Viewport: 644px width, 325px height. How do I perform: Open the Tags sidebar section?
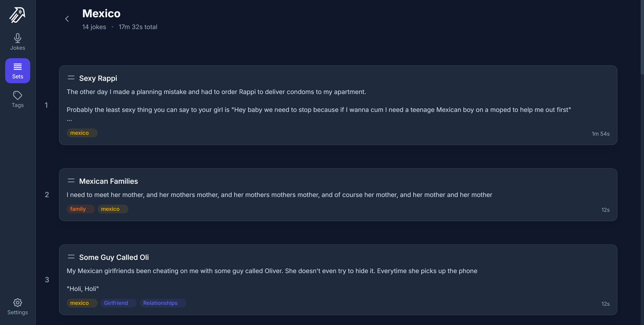click(x=17, y=99)
